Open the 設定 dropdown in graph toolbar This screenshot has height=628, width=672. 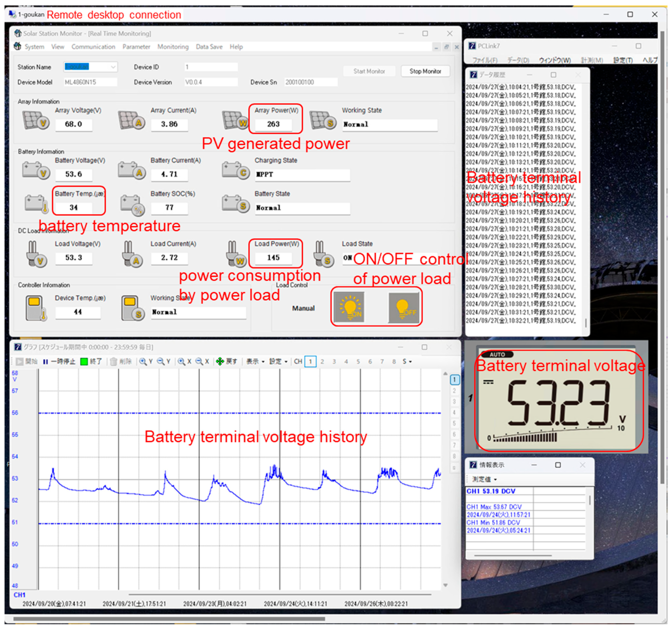tap(278, 361)
